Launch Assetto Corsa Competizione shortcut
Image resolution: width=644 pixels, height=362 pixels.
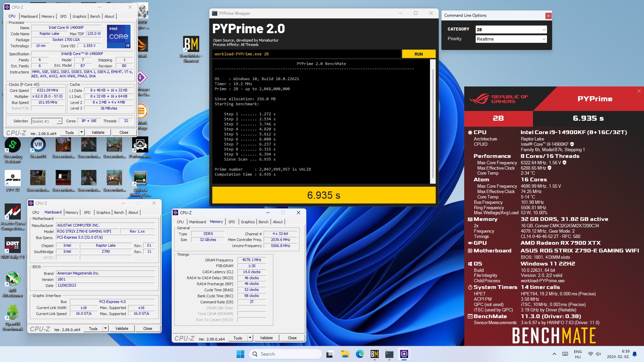click(13, 217)
